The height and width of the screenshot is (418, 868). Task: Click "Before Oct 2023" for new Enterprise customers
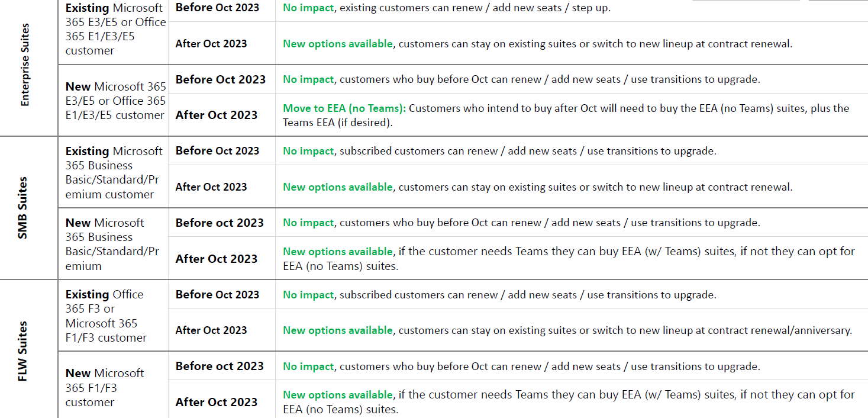tap(221, 79)
